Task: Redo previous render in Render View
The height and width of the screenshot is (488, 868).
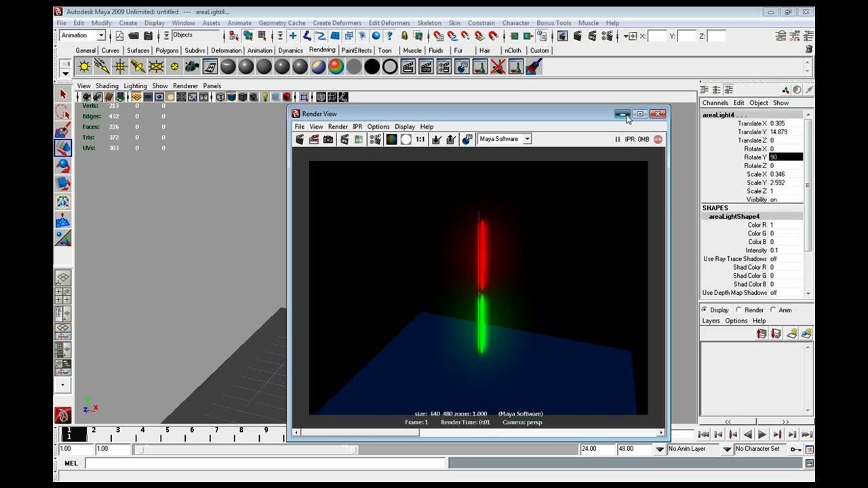Action: [x=299, y=139]
